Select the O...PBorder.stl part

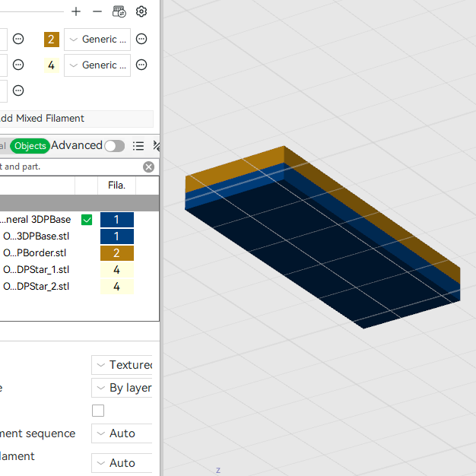[x=35, y=253]
